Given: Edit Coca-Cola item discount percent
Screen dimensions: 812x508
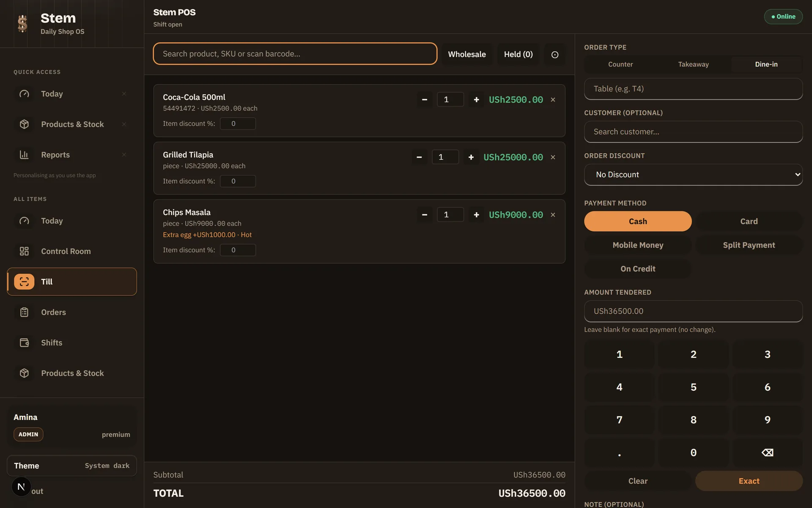Looking at the screenshot, I should pyautogui.click(x=238, y=124).
